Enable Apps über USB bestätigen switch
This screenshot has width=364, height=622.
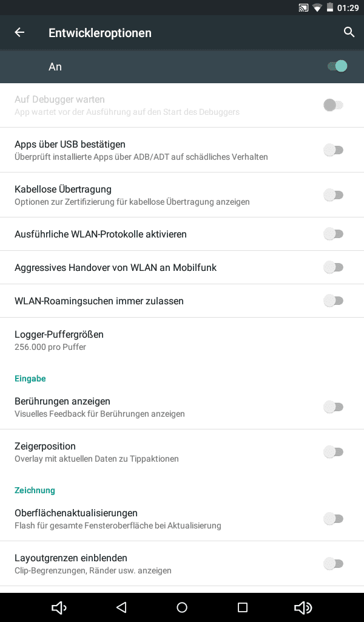pos(334,150)
